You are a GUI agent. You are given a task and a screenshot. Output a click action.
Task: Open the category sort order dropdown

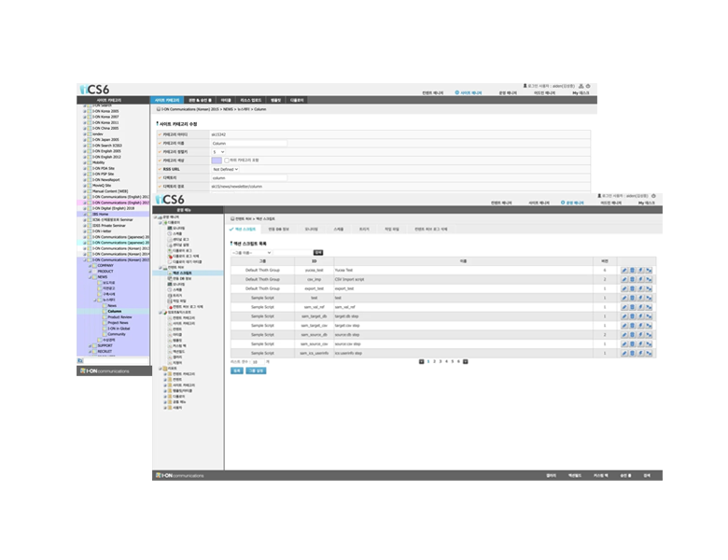coord(218,151)
